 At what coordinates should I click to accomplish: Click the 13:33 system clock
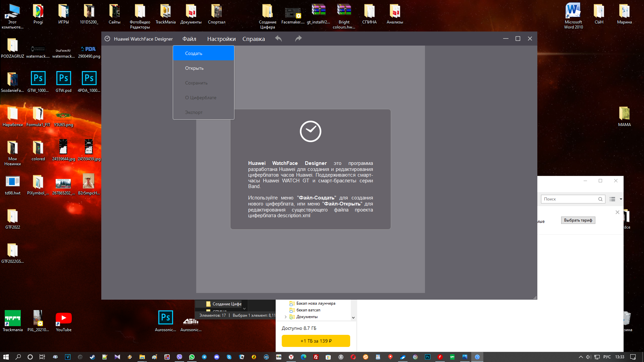pos(620,357)
